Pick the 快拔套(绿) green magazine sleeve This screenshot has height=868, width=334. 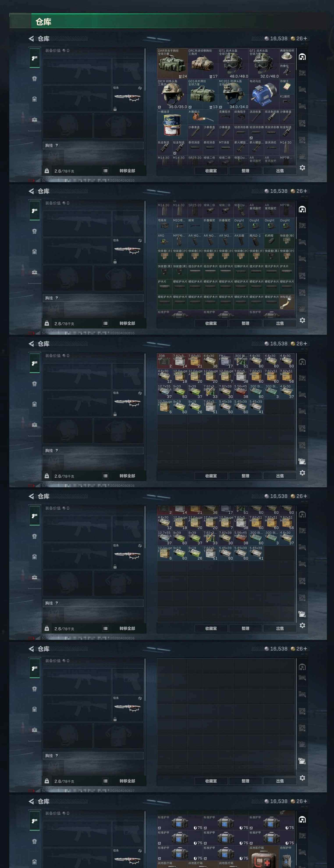pyautogui.click(x=287, y=241)
